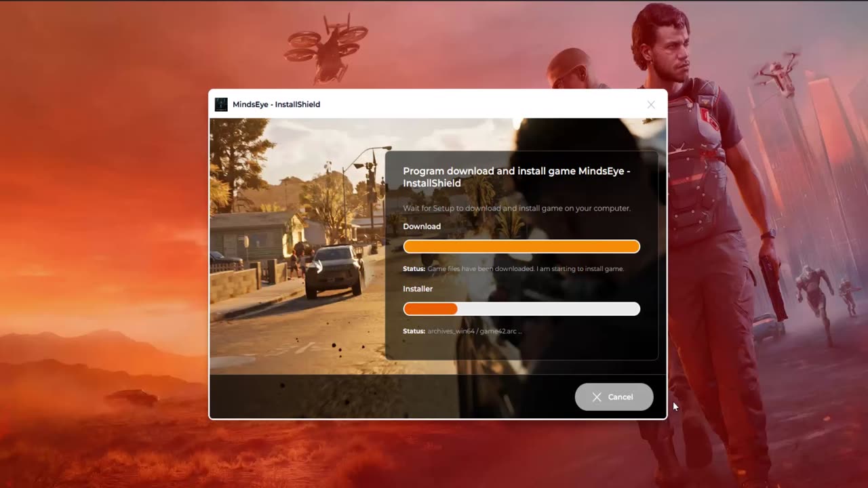The image size is (868, 488).
Task: Click the 'MindsEye - InstallShield' title text
Action: tap(276, 104)
